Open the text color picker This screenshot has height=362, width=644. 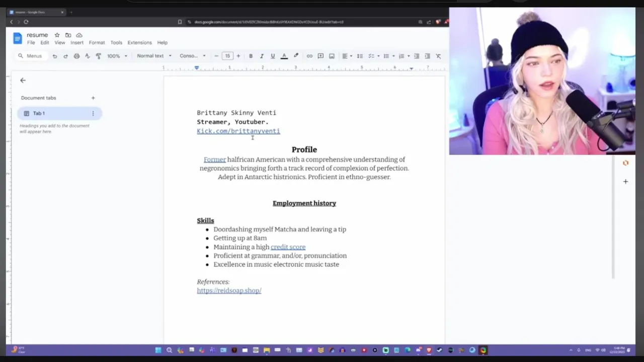tap(284, 56)
